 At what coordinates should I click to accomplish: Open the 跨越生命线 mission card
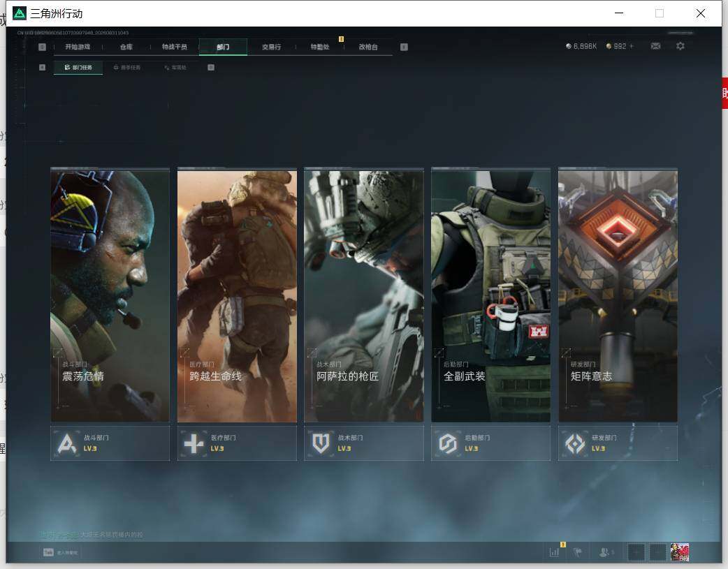click(237, 295)
